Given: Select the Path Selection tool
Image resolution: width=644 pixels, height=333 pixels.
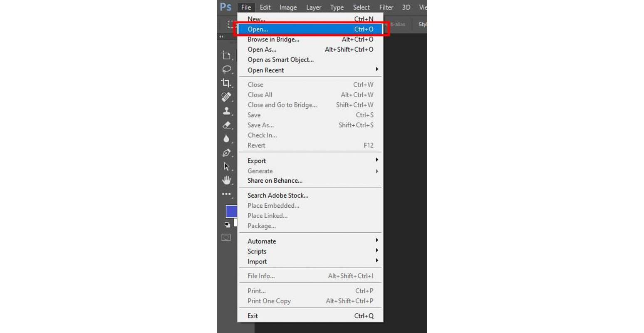Looking at the screenshot, I should pos(227,166).
